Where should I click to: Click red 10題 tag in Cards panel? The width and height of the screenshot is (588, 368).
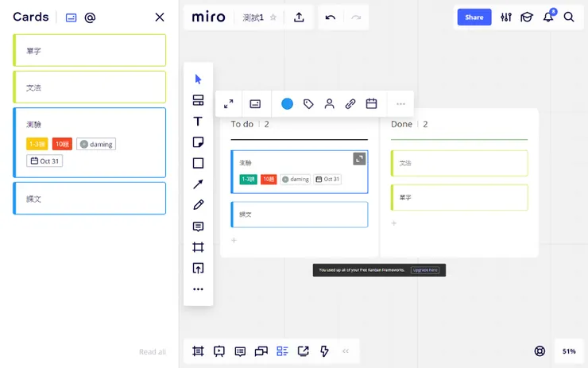(x=62, y=144)
